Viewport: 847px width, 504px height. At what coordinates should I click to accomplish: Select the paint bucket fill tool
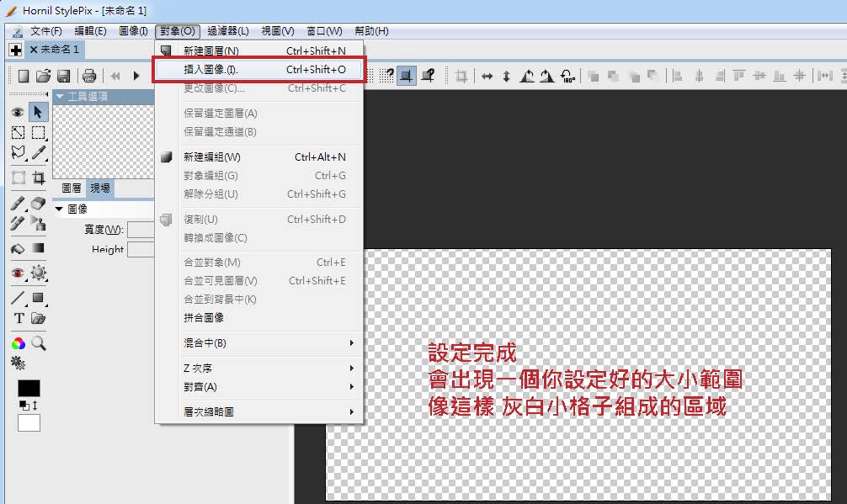coord(18,249)
